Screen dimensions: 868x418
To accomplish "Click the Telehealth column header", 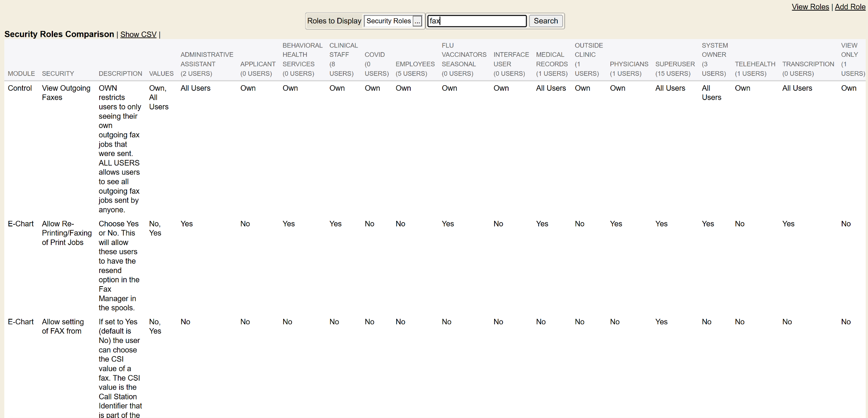I will point(755,69).
